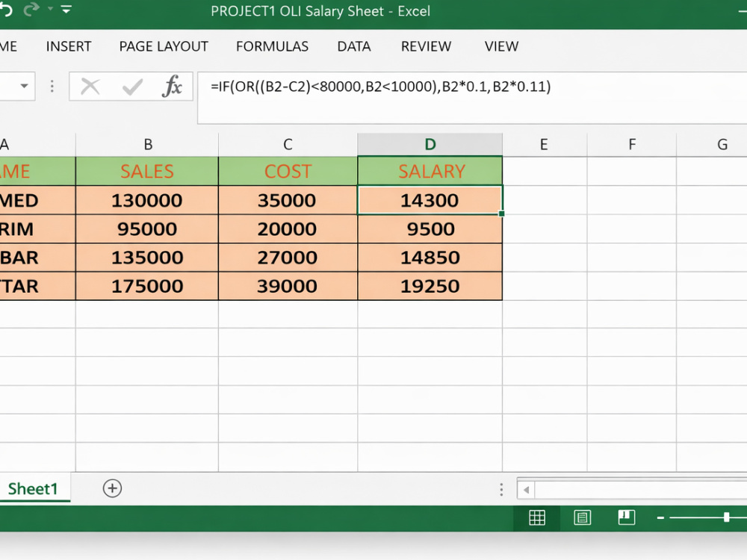Select salary cell showing 14300

(x=430, y=200)
